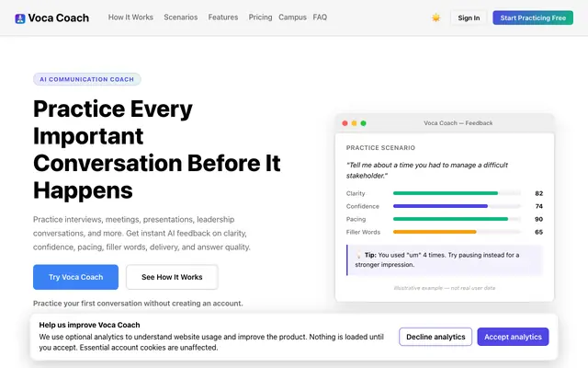Click the 'Illustrative example — not real user data' note
The image size is (588, 368).
[445, 288]
